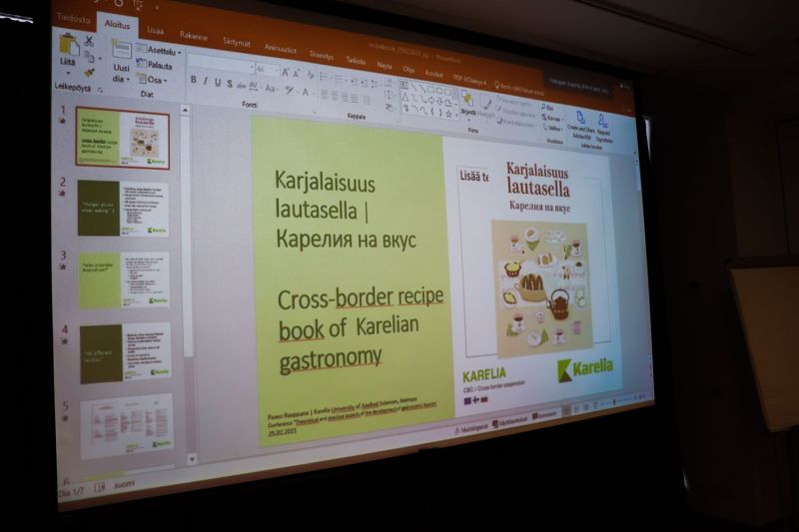The image size is (799, 532).
Task: Toggle Bold formatting (B)
Action: point(193,80)
